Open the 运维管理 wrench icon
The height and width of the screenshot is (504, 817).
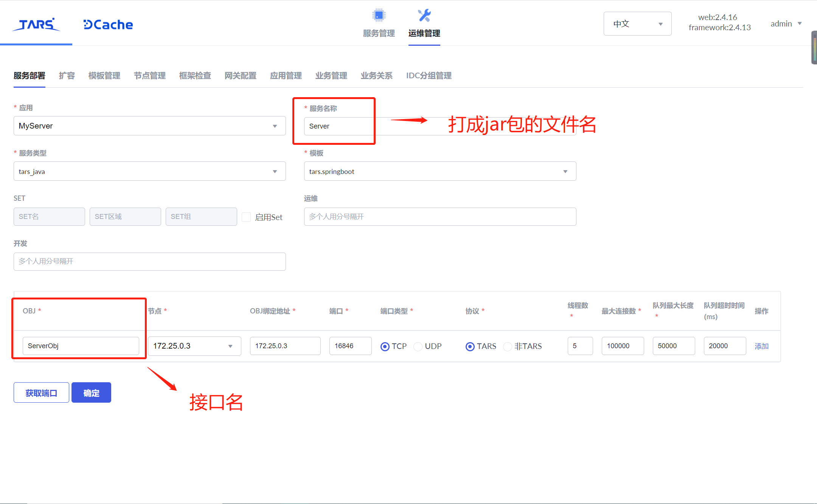[x=424, y=23]
